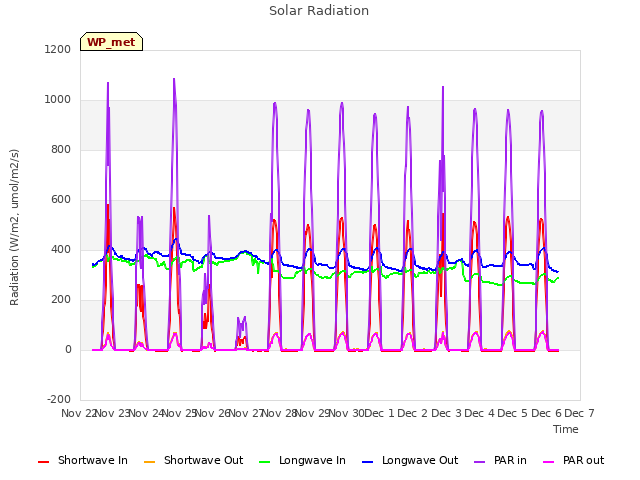Click the Radiation y-axis title
The width and height of the screenshot is (640, 480).
click(14, 227)
